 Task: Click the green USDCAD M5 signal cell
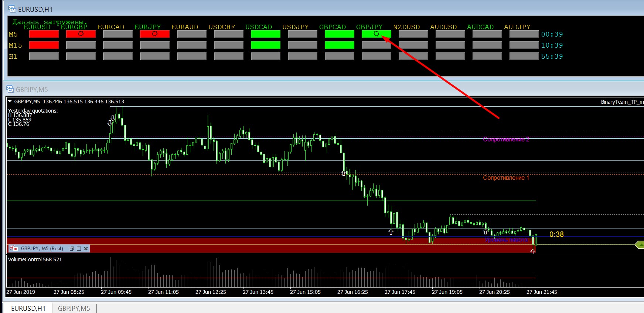pos(266,34)
